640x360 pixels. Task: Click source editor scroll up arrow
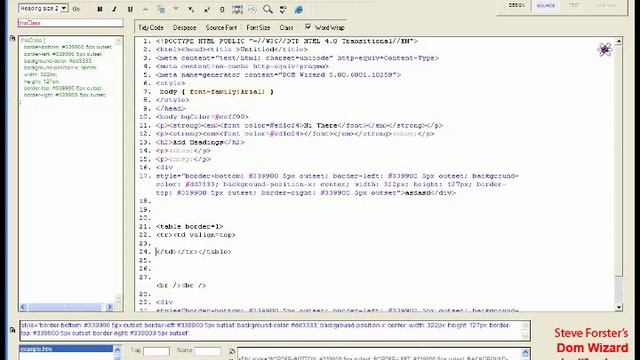(619, 42)
